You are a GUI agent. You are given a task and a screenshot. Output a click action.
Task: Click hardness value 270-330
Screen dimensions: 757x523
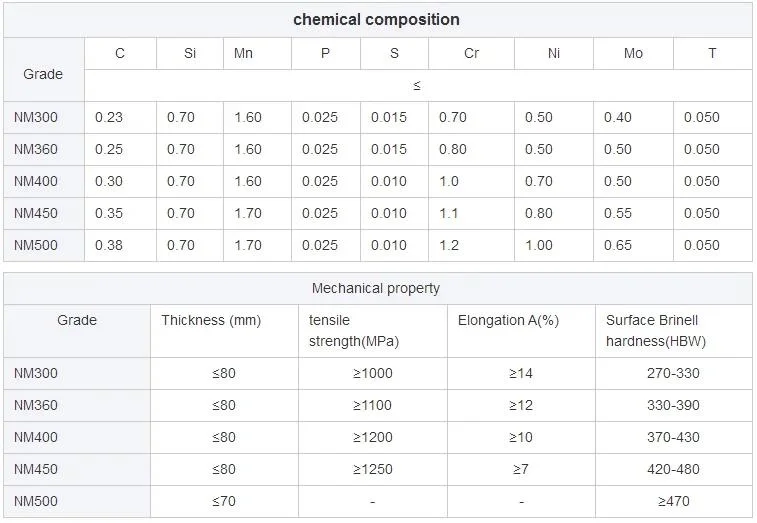[x=674, y=373]
